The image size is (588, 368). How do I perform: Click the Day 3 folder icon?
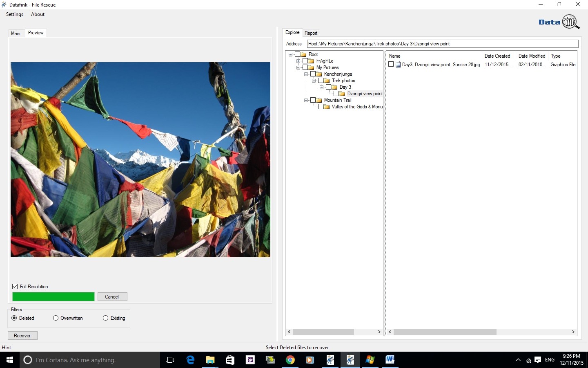coord(334,87)
